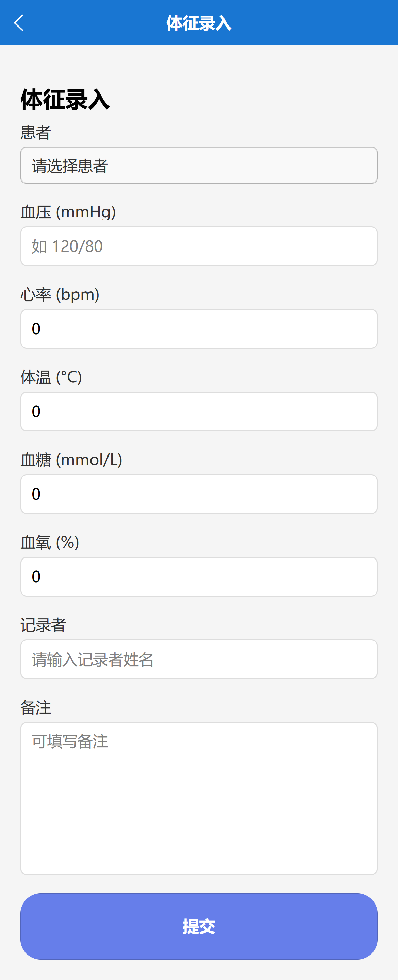This screenshot has height=980, width=398.
Task: Tap the back arrow in the header
Action: tap(19, 23)
